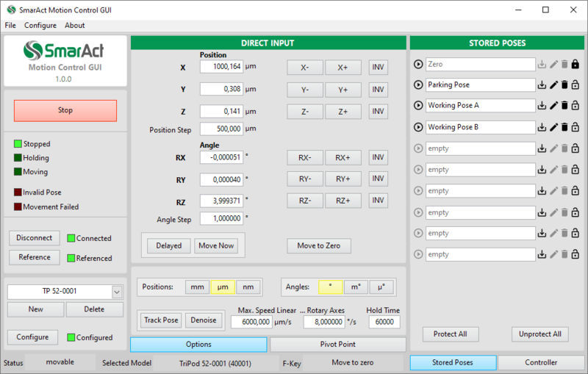Play the Working Pose B move icon

pos(418,127)
